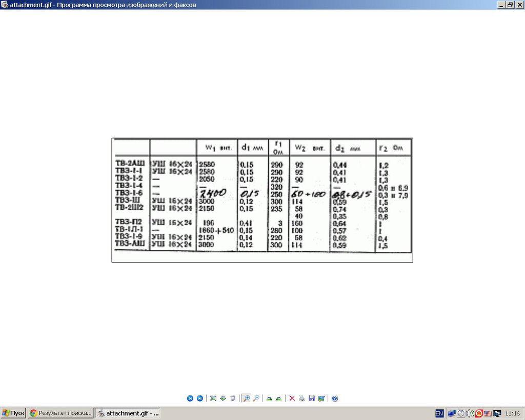Select the Zoom Out tool
Screen dimensions: 525x420
coord(256,398)
